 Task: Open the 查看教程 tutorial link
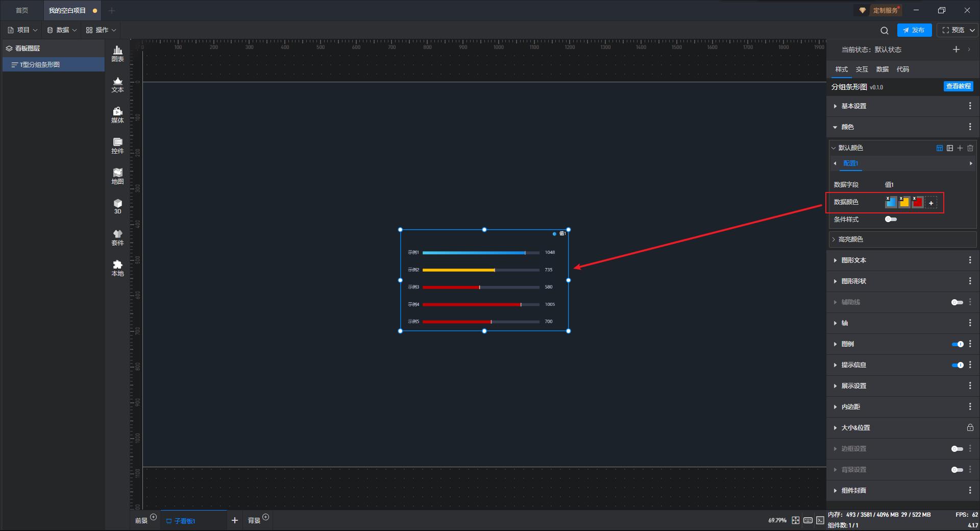[x=959, y=86]
